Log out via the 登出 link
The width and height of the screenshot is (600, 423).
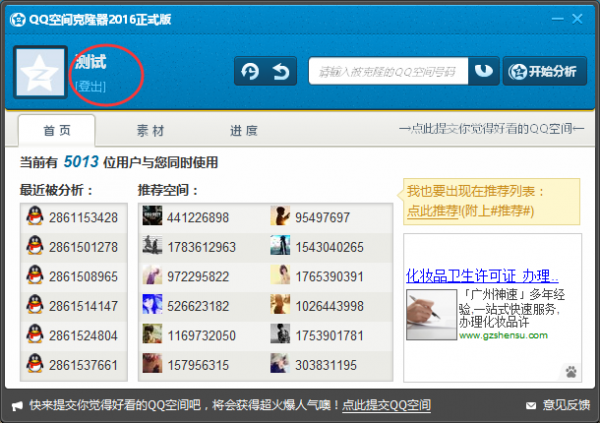coord(90,87)
